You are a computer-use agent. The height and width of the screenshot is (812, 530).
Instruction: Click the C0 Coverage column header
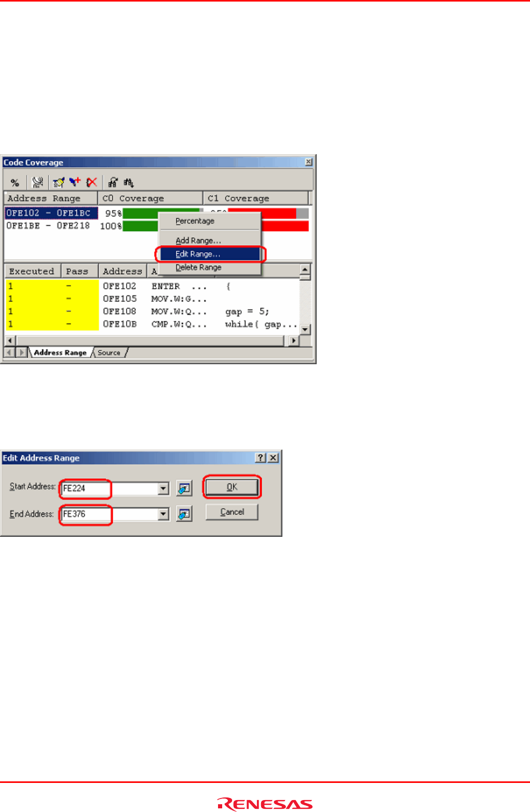click(x=151, y=198)
